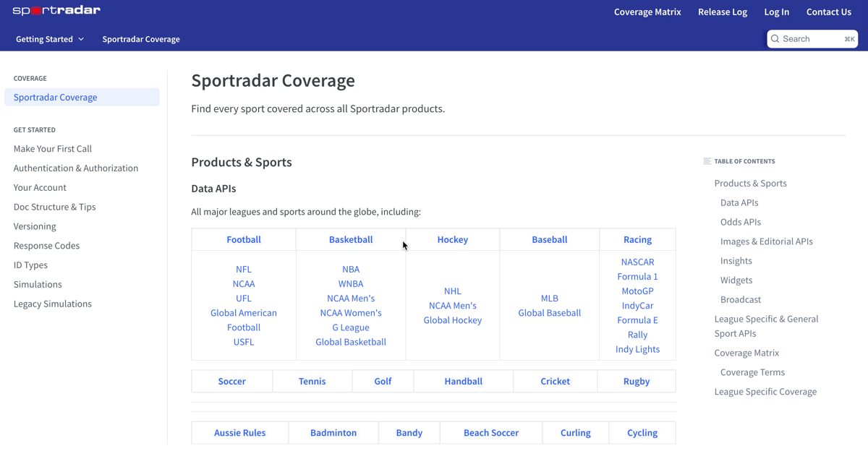Viewport: 868px width, 451px height.
Task: Open Make Your First Call
Action: click(x=53, y=148)
